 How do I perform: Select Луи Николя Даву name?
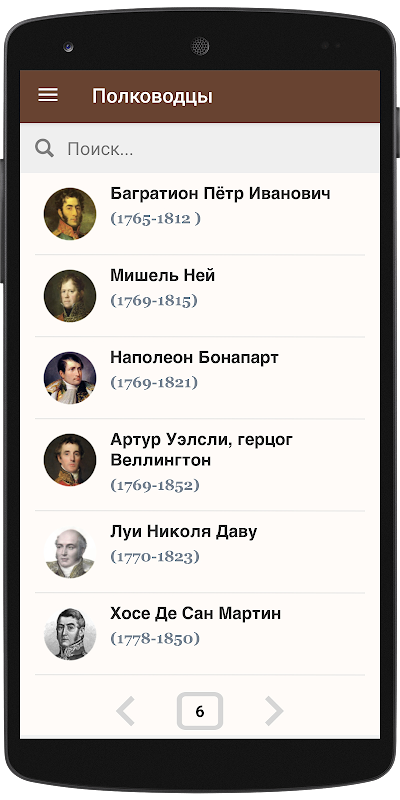click(184, 531)
